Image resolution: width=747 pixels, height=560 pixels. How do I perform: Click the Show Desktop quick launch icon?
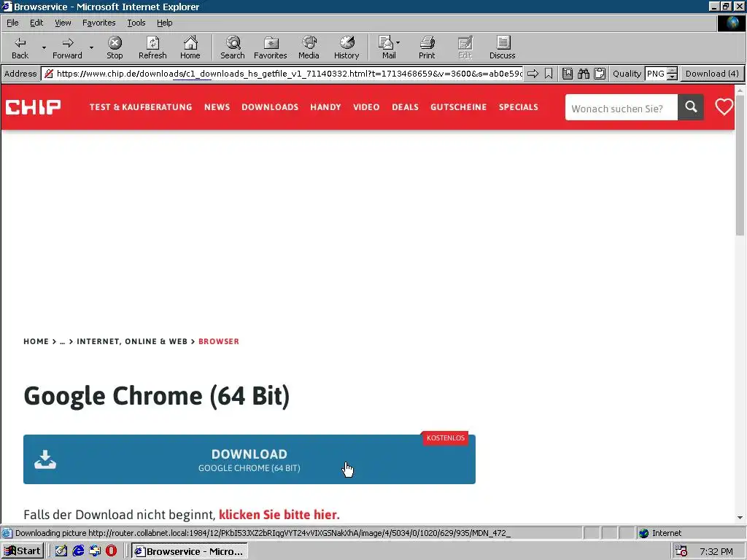61,551
